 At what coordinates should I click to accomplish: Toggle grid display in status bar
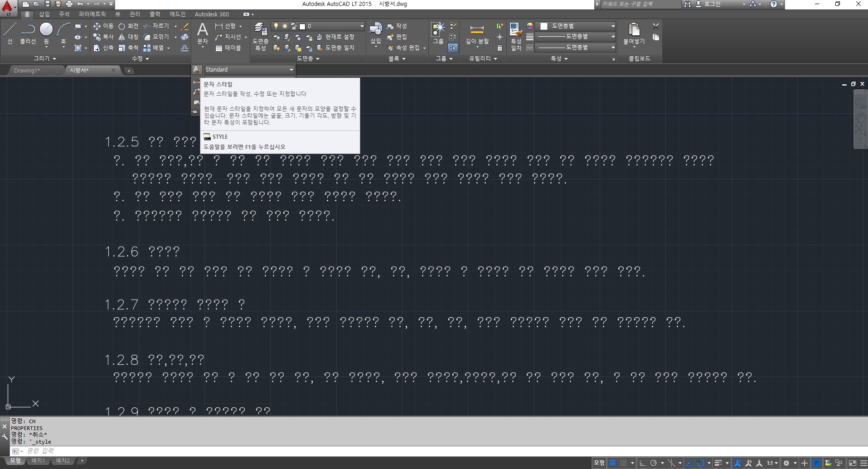pos(613,463)
